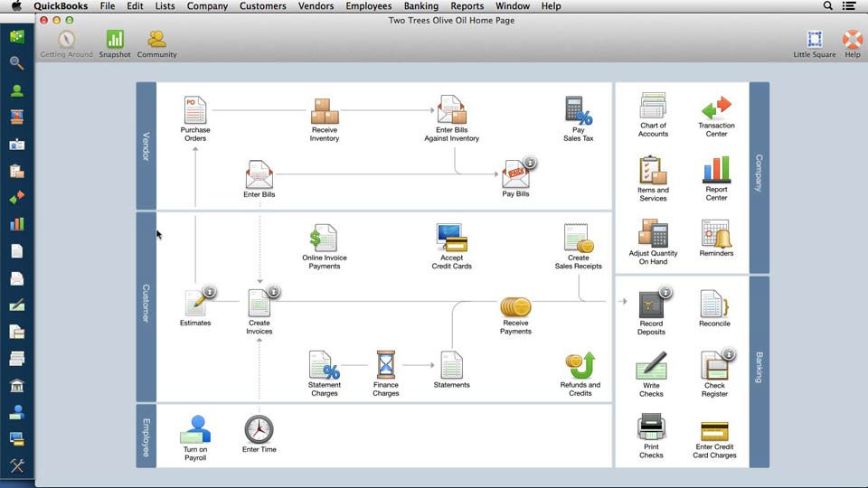Open the Vendors menu
This screenshot has width=868, height=488.
point(316,6)
